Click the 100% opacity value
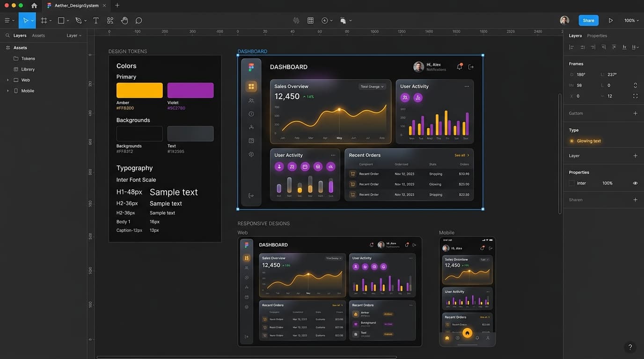 607,183
